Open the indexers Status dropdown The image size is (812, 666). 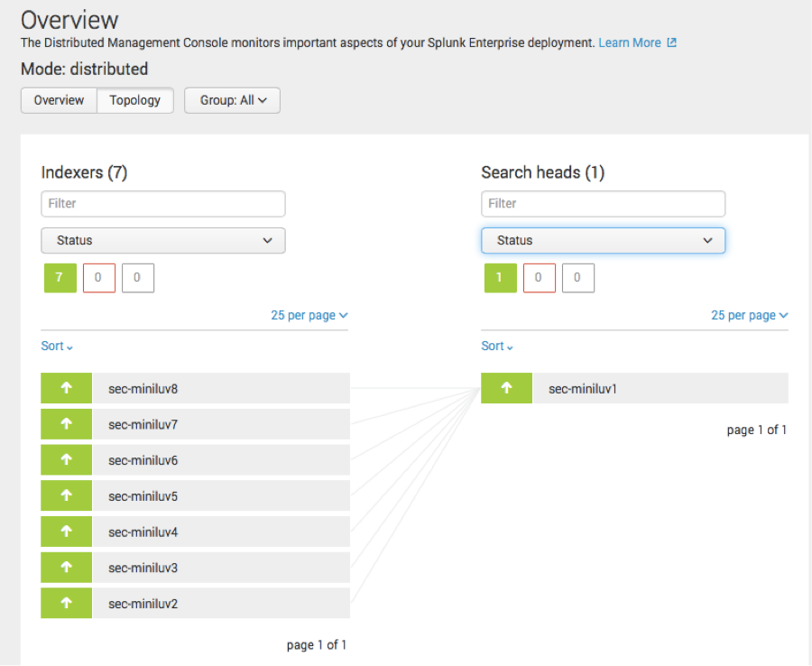click(163, 240)
